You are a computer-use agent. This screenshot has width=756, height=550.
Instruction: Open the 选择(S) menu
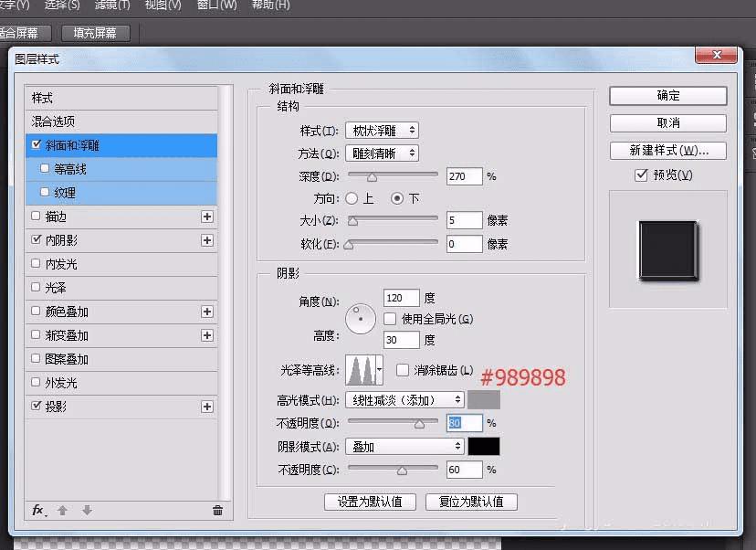click(62, 5)
